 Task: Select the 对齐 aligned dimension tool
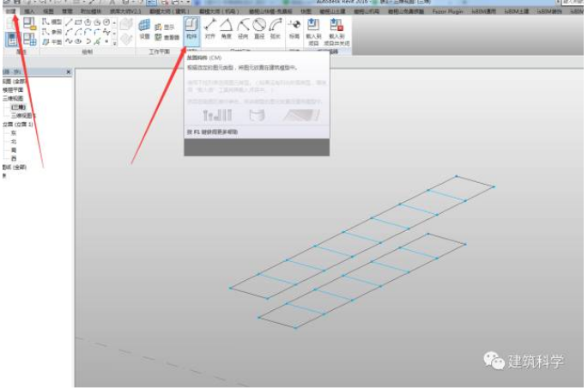(x=210, y=29)
